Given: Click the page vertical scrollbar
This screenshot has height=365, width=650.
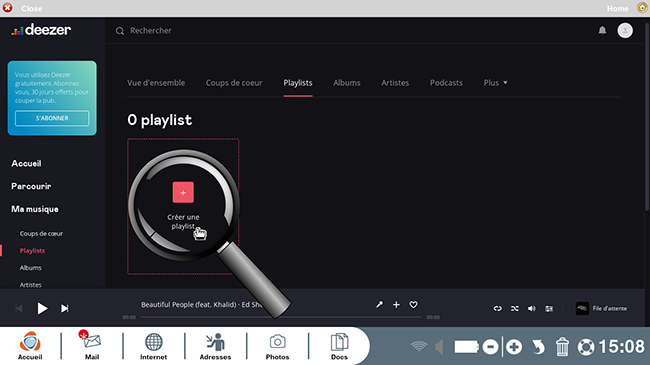Looking at the screenshot, I should (647, 116).
